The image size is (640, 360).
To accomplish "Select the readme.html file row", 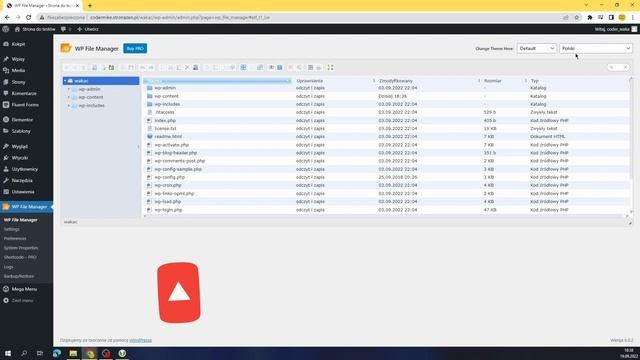I will pyautogui.click(x=386, y=137).
